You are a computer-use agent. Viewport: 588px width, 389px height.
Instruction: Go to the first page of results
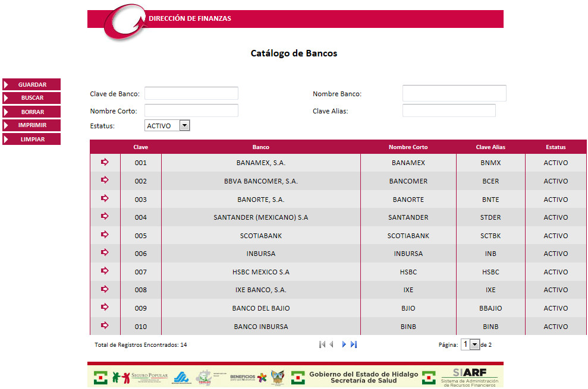point(322,344)
